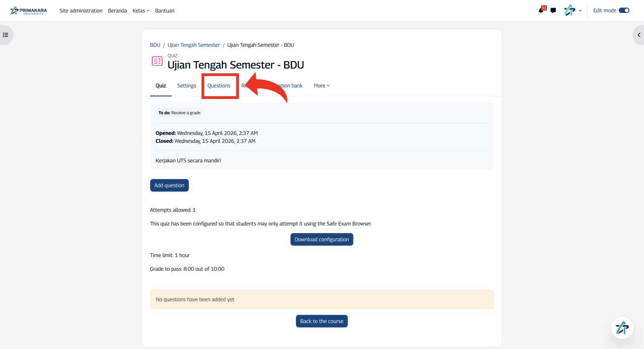Open the course index drawer icon
Screen dimensions: 644x349
click(x=6, y=35)
